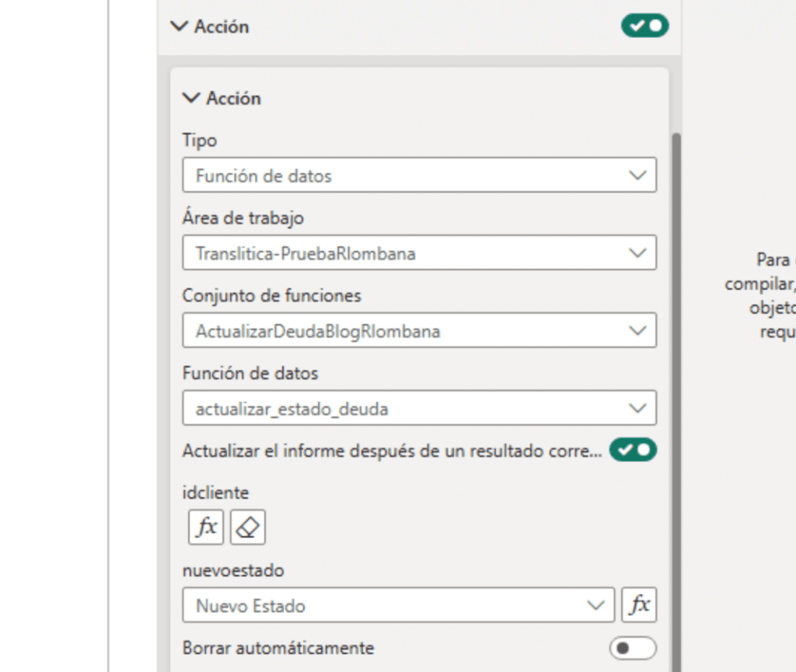Open the fx button under idcliente
The height and width of the screenshot is (672, 796).
(x=206, y=528)
